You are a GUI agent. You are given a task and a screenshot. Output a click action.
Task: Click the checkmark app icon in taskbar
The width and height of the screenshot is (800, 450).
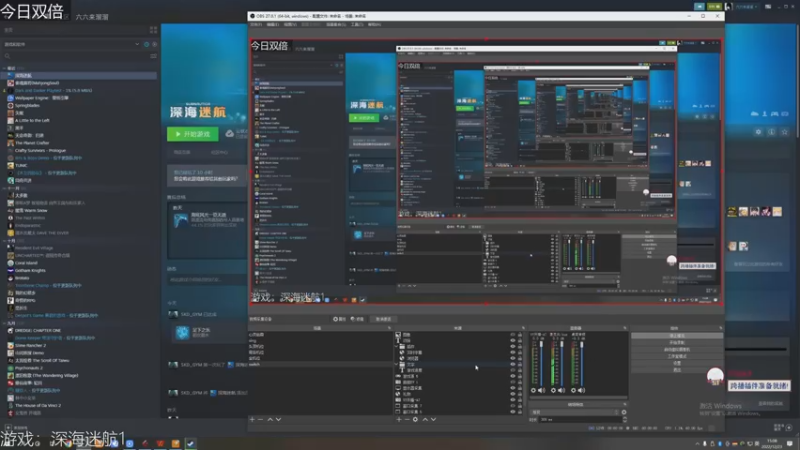(190, 443)
